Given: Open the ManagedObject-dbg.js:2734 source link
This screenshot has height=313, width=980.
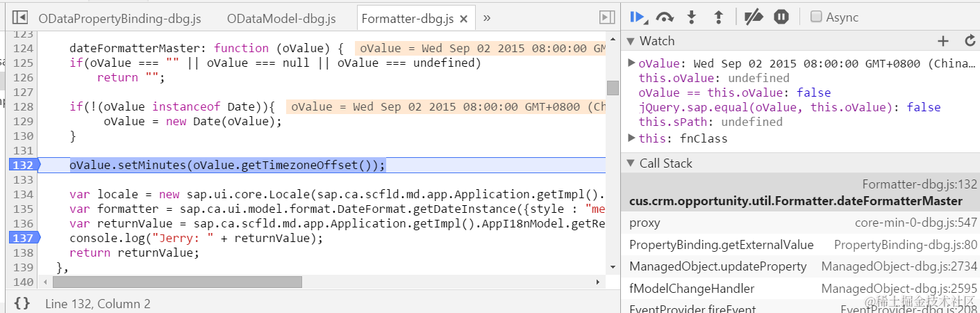Looking at the screenshot, I should point(899,266).
